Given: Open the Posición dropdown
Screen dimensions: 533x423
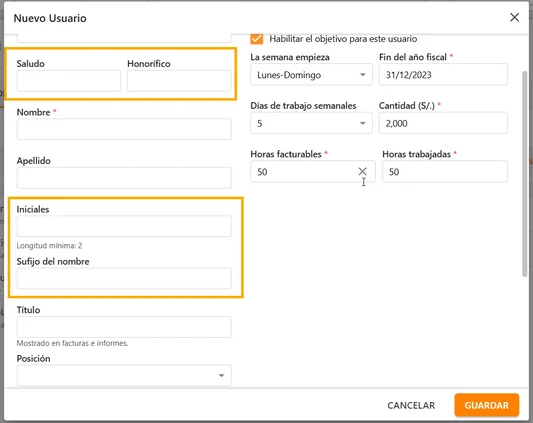Looking at the screenshot, I should (x=124, y=375).
